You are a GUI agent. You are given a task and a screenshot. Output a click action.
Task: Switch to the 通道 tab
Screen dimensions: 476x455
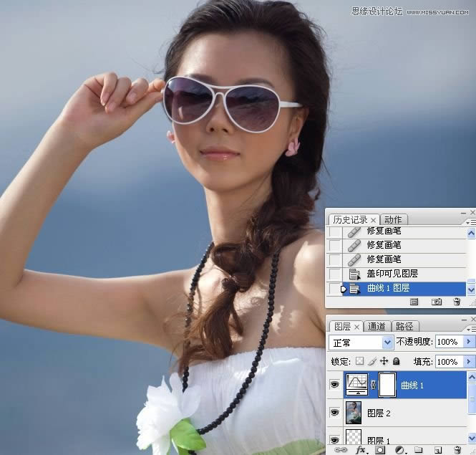(377, 327)
